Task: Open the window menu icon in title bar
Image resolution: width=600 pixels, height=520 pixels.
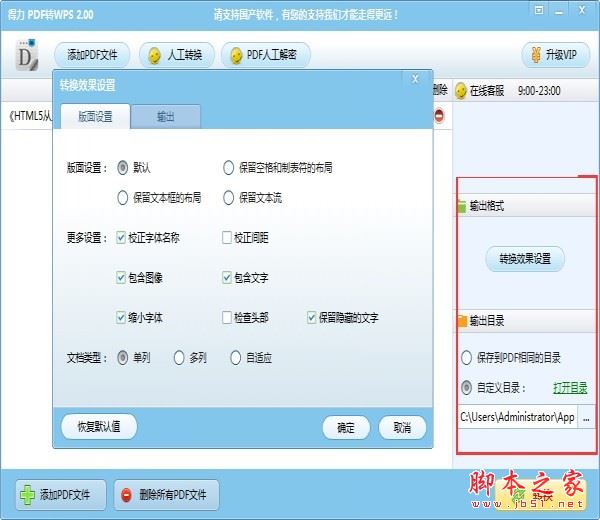Action: [539, 10]
